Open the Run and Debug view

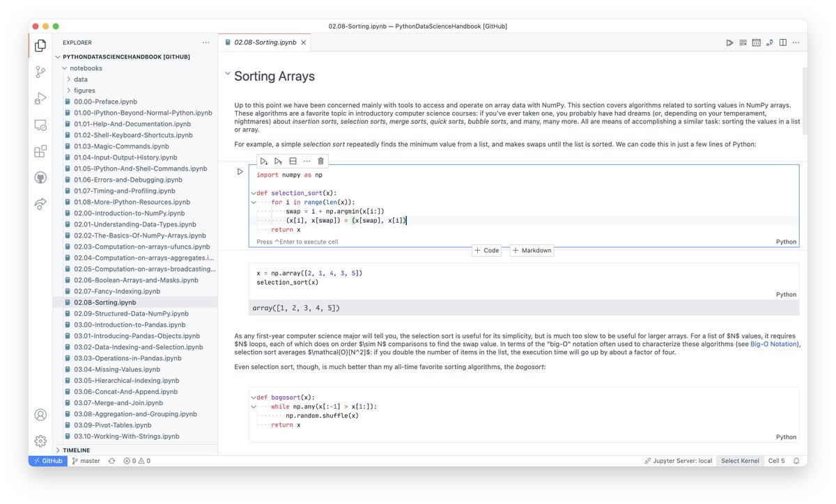(40, 98)
